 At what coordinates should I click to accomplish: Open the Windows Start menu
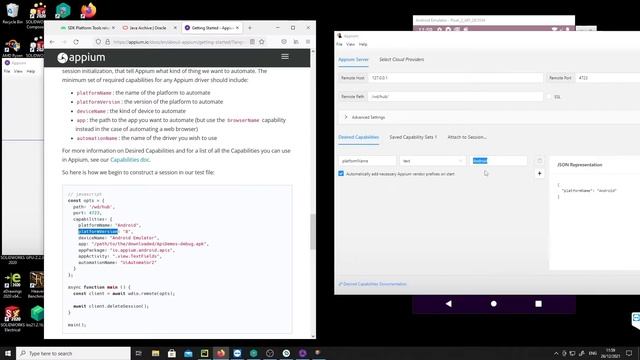pyautogui.click(x=8, y=353)
